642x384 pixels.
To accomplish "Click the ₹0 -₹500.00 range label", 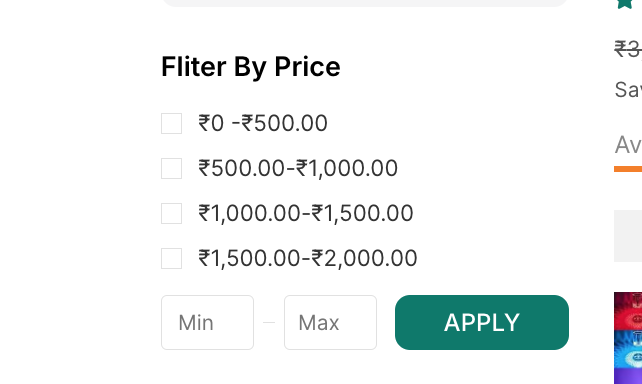I will (x=263, y=123).
